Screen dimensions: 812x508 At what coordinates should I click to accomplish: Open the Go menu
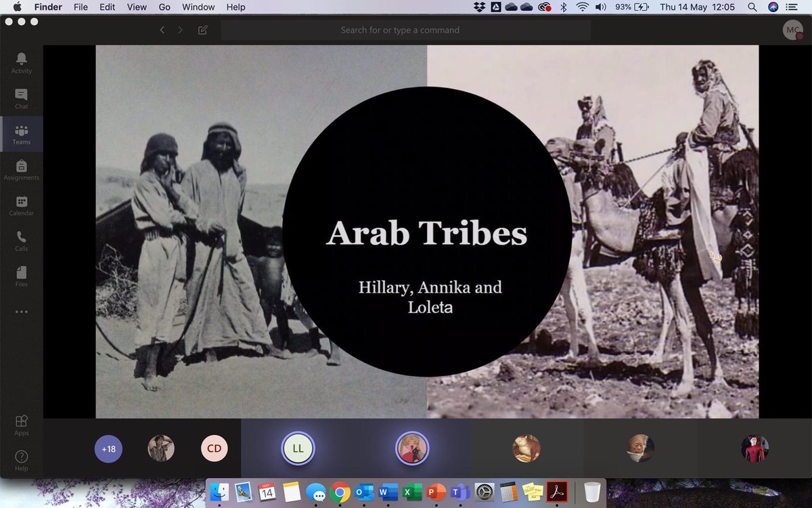pos(164,7)
